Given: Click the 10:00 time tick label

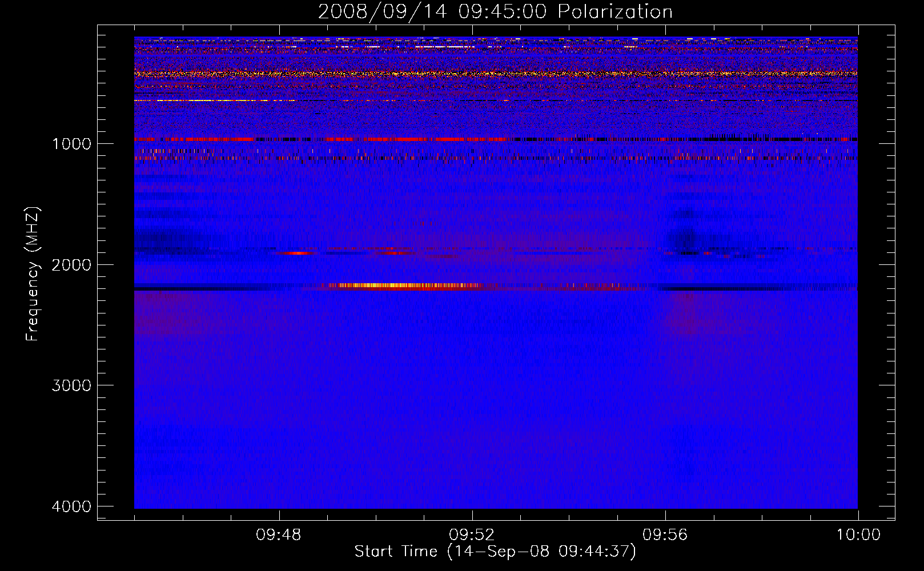Looking at the screenshot, I should click(858, 535).
